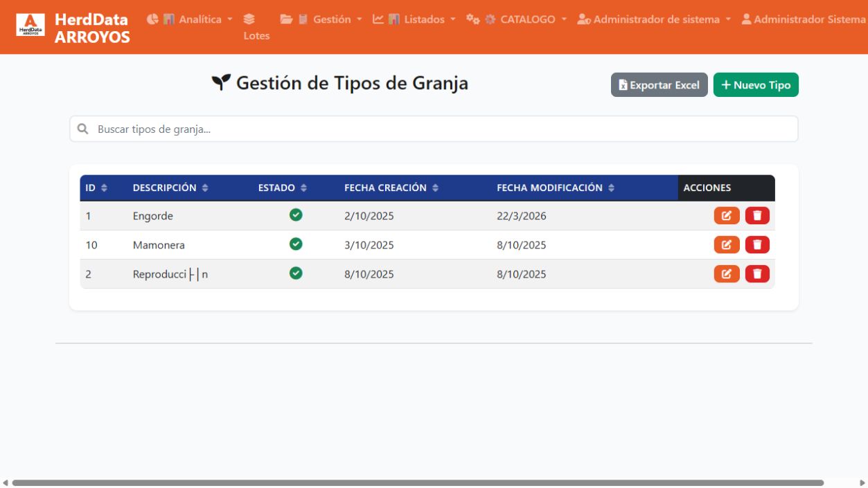
Task: Click edit icon for Mamonera
Action: 727,244
